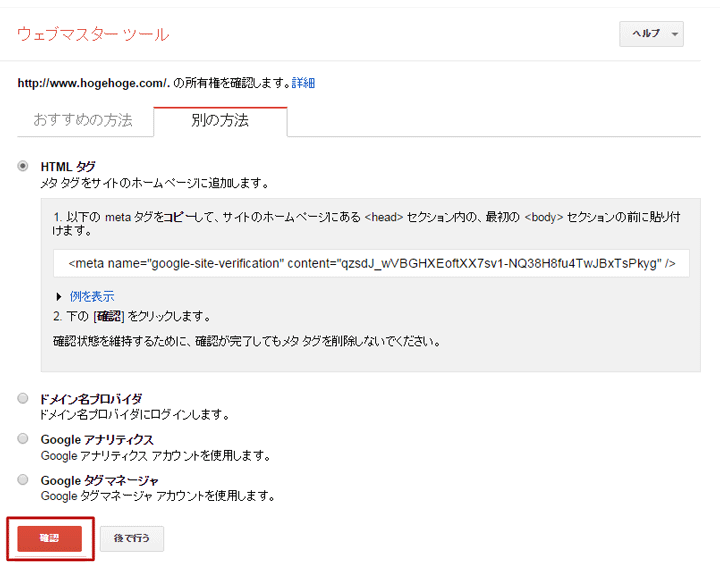Expand the 例を表示 disclosure triangle
The height and width of the screenshot is (563, 720).
point(59,297)
